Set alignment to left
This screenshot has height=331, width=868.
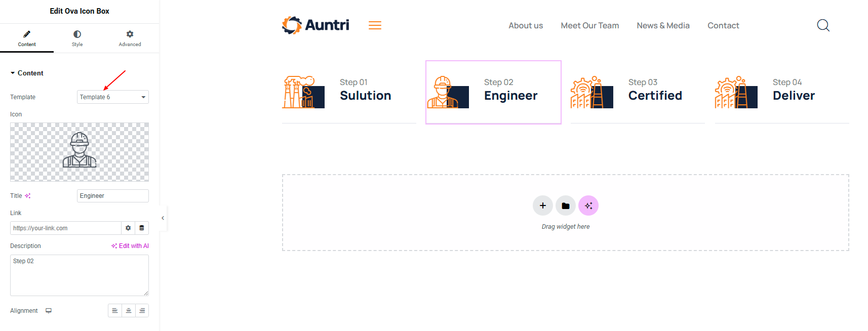click(115, 311)
